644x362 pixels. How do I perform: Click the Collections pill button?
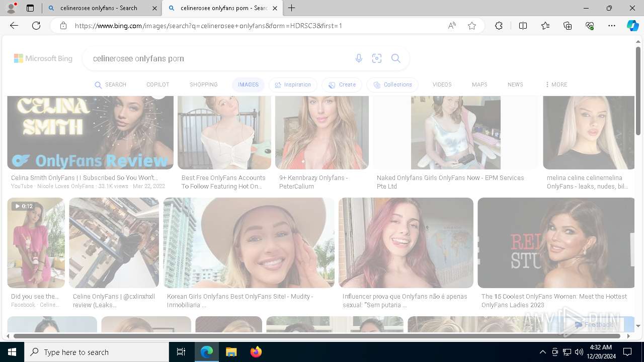[x=393, y=84]
